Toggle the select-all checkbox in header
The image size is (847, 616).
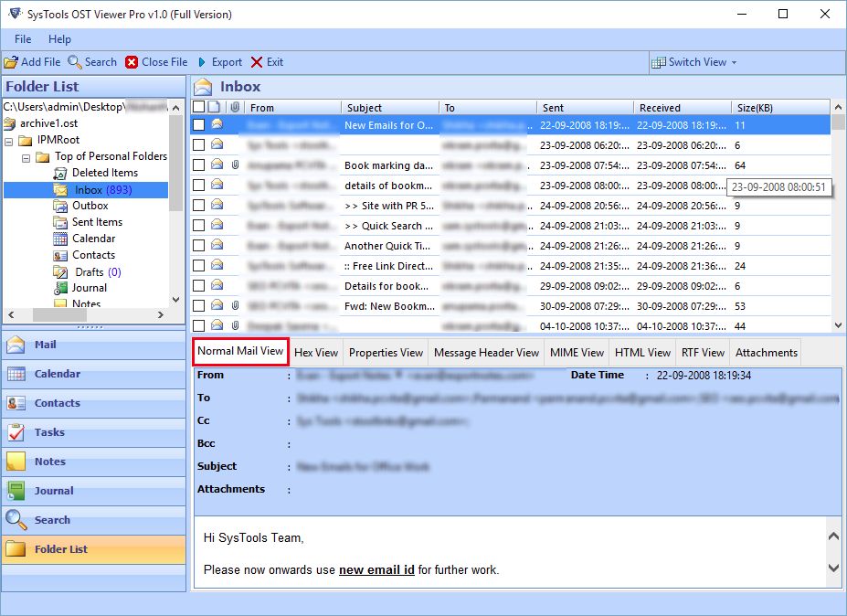(x=199, y=107)
